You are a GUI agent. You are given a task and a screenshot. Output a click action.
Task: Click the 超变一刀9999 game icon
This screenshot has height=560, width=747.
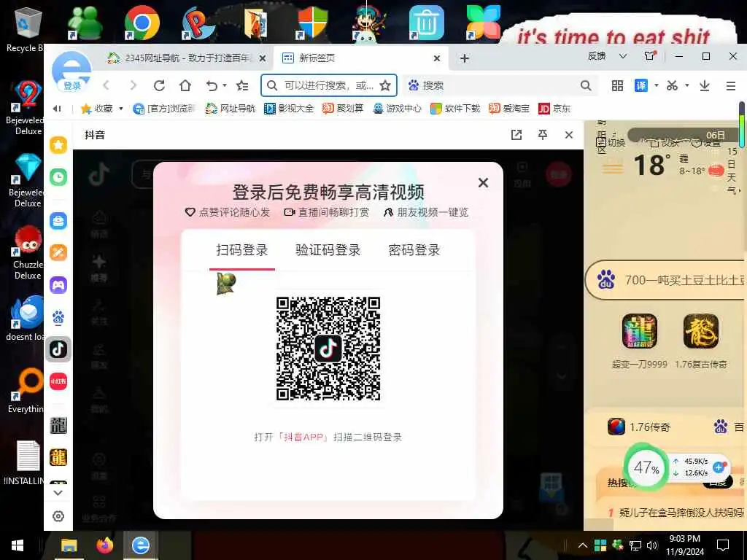click(x=639, y=332)
